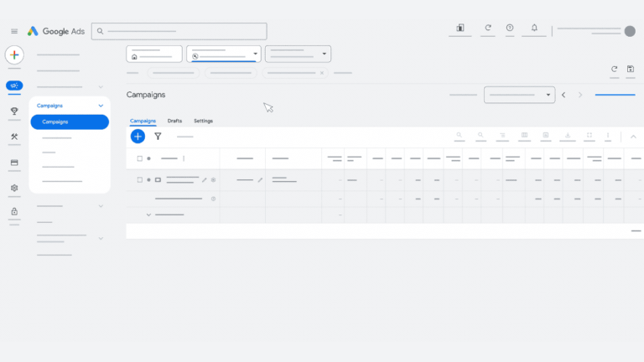This screenshot has height=362, width=644.
Task: Open the date range dropdown
Action: click(520, 95)
